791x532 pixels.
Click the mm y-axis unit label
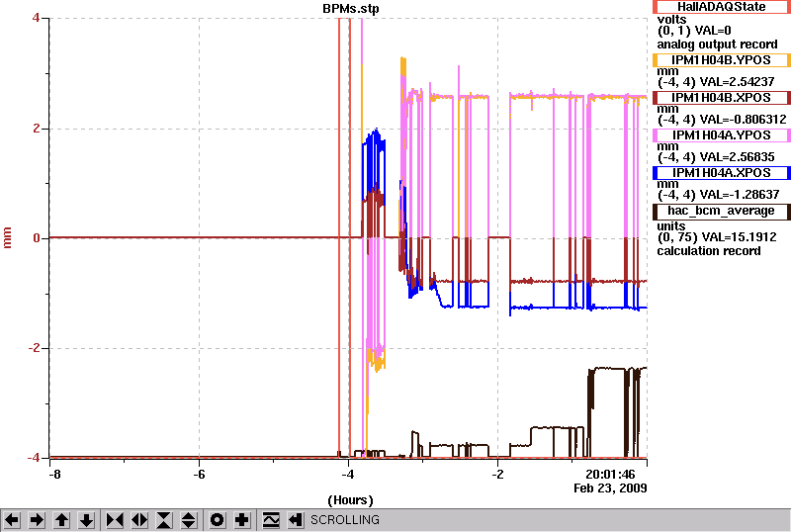7,237
